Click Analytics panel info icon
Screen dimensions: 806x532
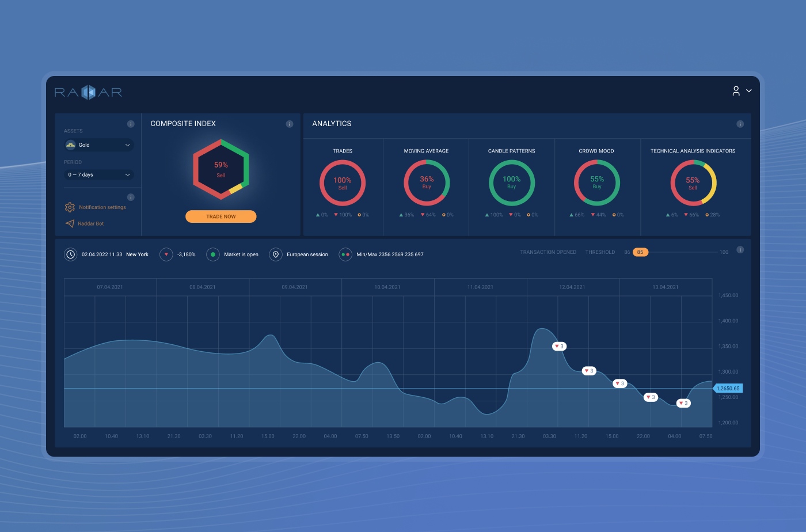pos(740,124)
